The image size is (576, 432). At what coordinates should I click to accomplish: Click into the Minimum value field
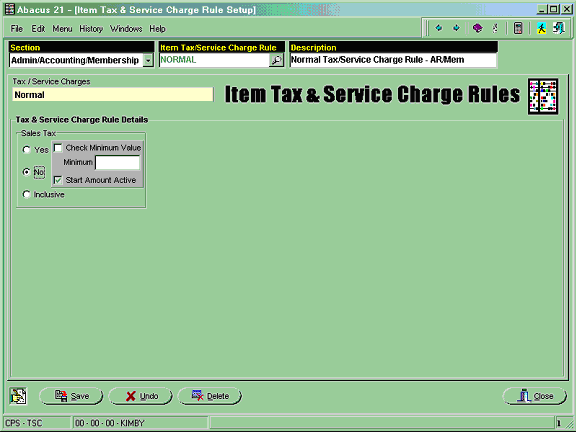[117, 162]
